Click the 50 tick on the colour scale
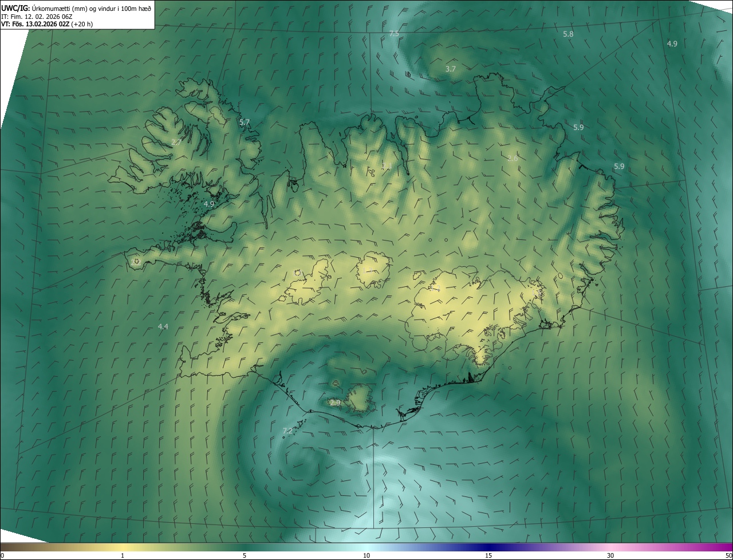 (x=728, y=555)
